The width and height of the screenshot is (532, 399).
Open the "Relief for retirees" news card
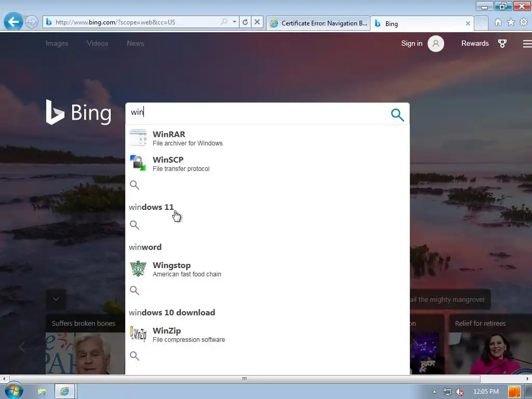(490, 344)
